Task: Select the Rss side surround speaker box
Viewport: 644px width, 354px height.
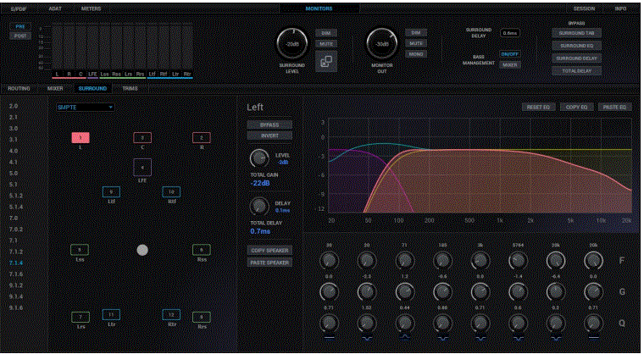Action: pos(202,249)
